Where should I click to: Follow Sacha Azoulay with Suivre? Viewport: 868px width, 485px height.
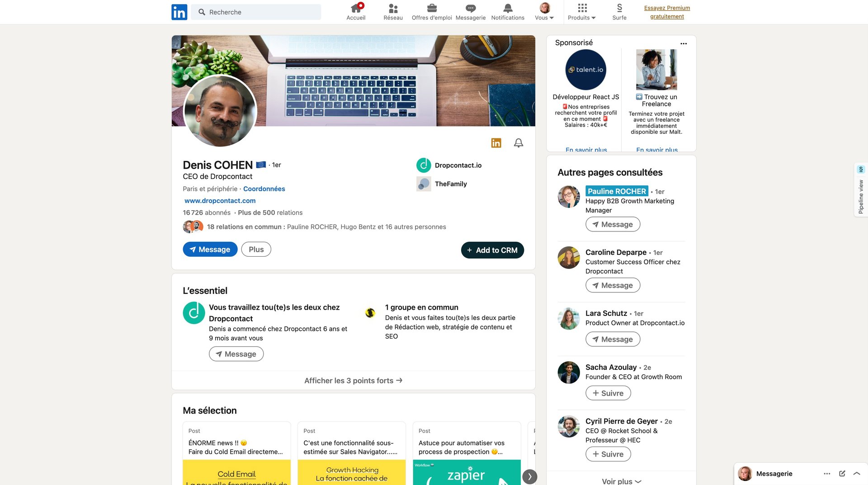click(608, 393)
